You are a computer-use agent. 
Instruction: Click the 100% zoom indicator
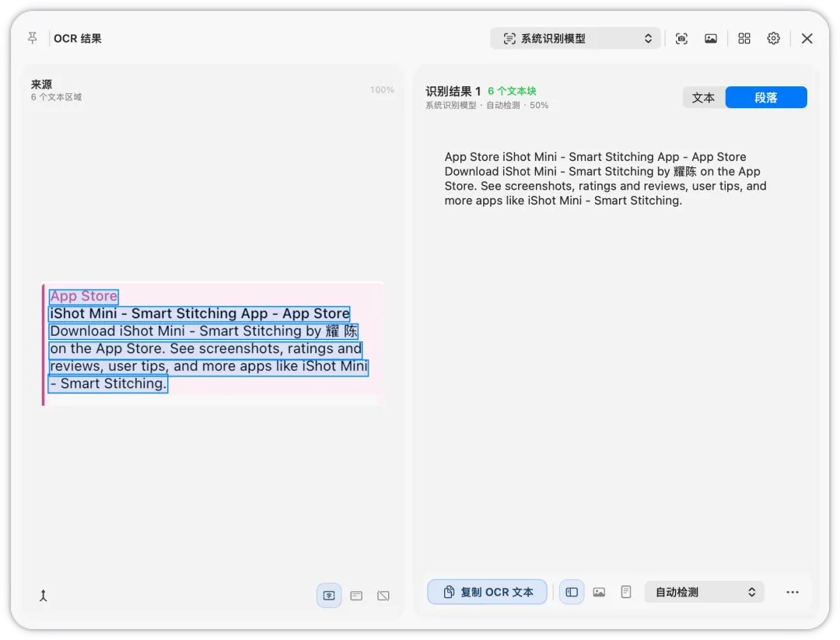coord(381,89)
